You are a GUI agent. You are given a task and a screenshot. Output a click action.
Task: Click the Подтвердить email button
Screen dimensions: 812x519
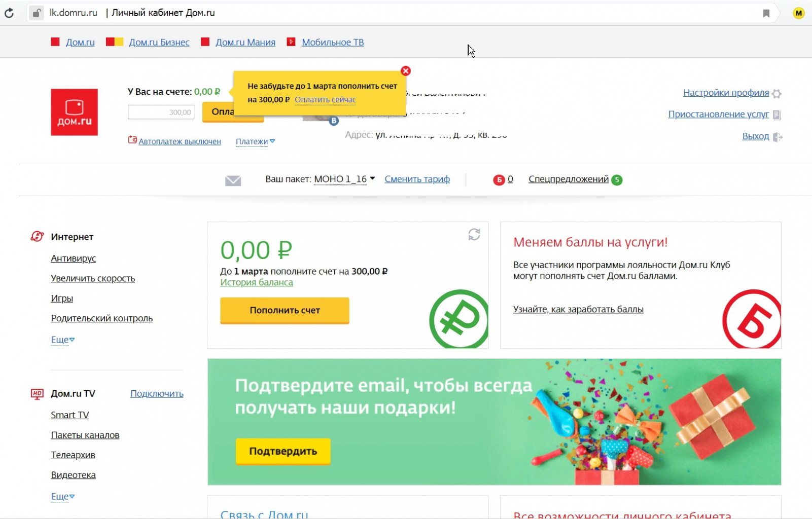[283, 451]
